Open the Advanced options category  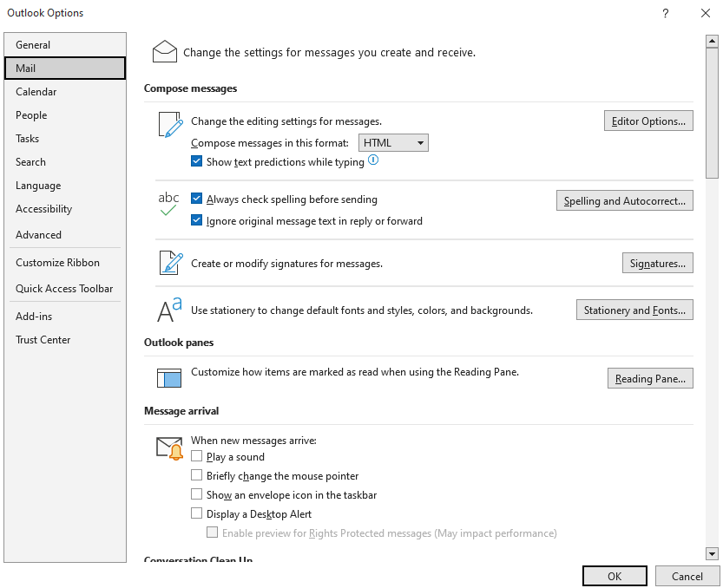[65, 235]
